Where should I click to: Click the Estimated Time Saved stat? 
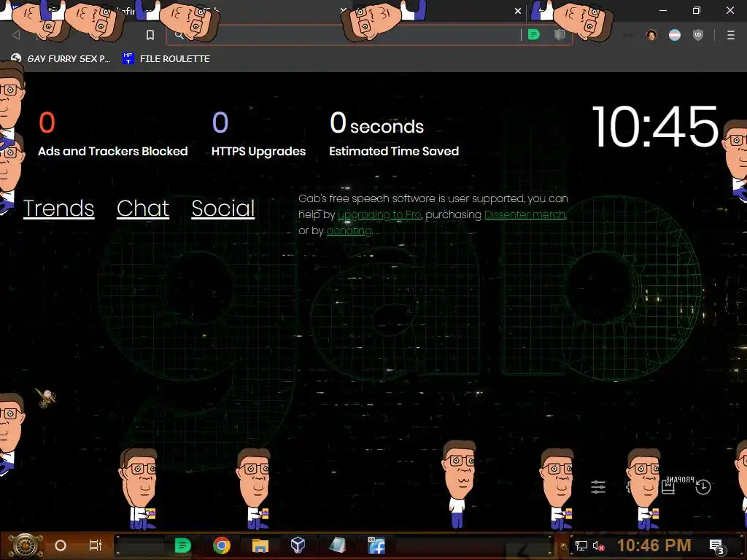(x=393, y=134)
